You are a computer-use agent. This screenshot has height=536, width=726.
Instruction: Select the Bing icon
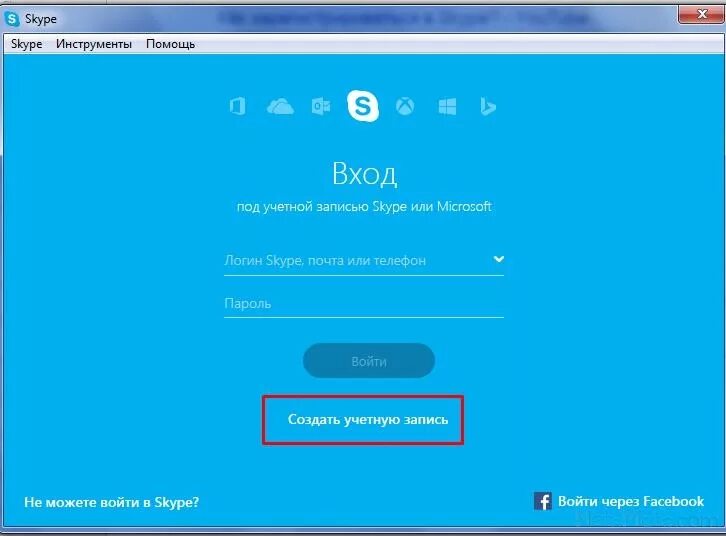pyautogui.click(x=488, y=106)
